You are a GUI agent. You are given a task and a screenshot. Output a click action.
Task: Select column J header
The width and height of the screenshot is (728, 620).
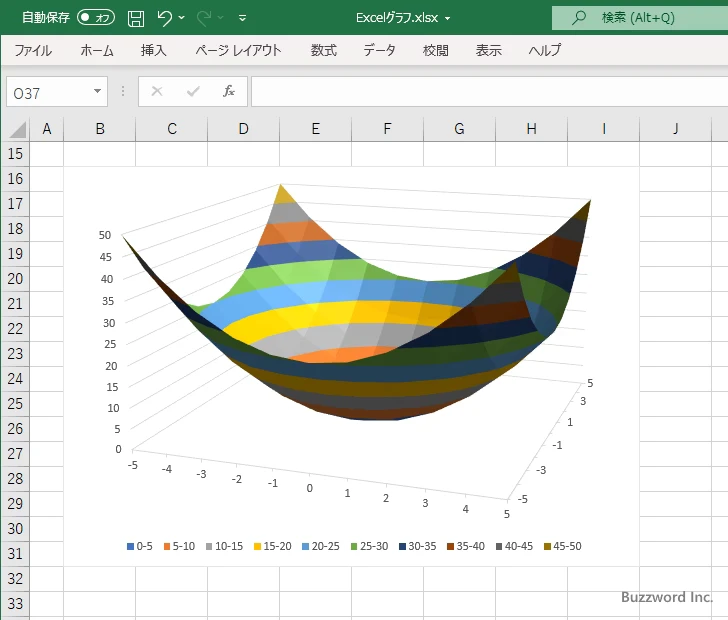pos(676,129)
